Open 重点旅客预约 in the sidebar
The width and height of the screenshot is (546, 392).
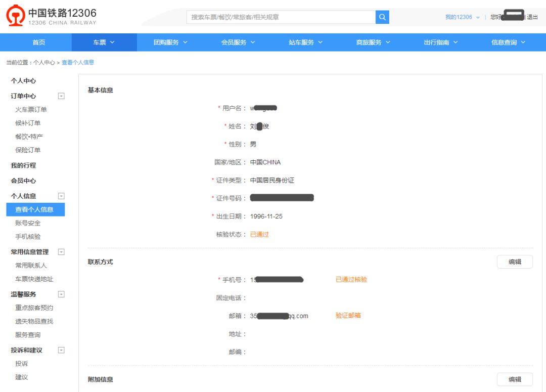click(34, 308)
